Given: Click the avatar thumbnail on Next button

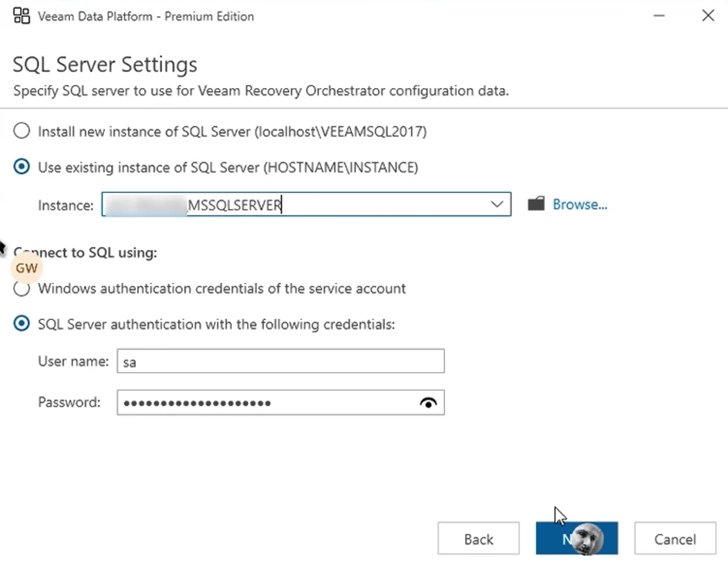Looking at the screenshot, I should (x=587, y=538).
